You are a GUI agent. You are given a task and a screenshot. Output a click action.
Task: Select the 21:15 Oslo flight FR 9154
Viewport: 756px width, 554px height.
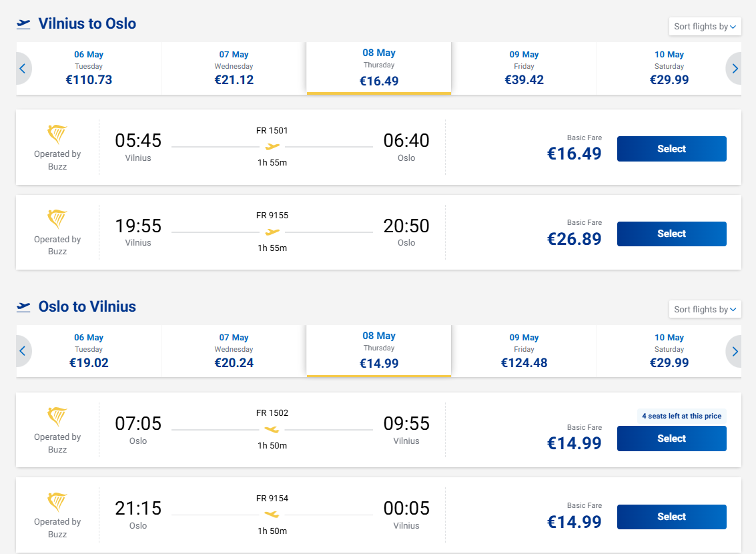pyautogui.click(x=672, y=517)
